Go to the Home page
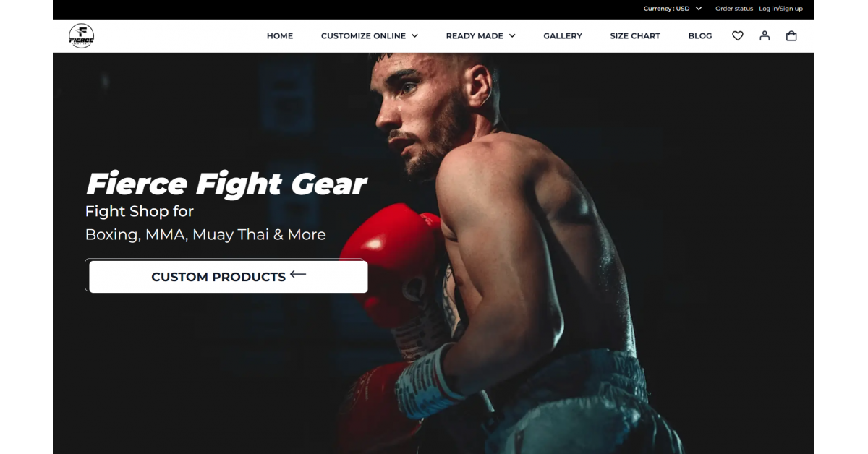 point(280,35)
